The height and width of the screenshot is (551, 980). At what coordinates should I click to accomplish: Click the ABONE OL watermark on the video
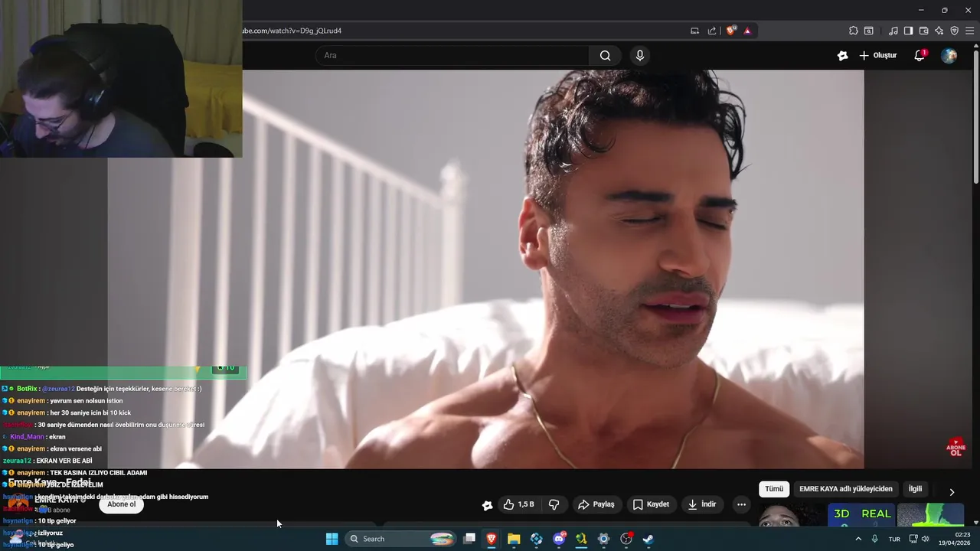[955, 448]
